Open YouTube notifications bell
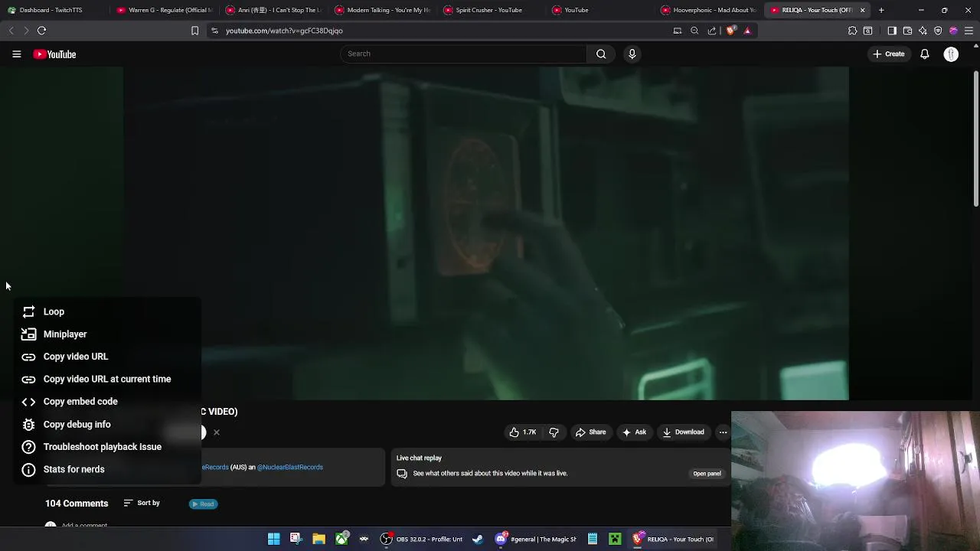980x551 pixels. click(x=924, y=54)
